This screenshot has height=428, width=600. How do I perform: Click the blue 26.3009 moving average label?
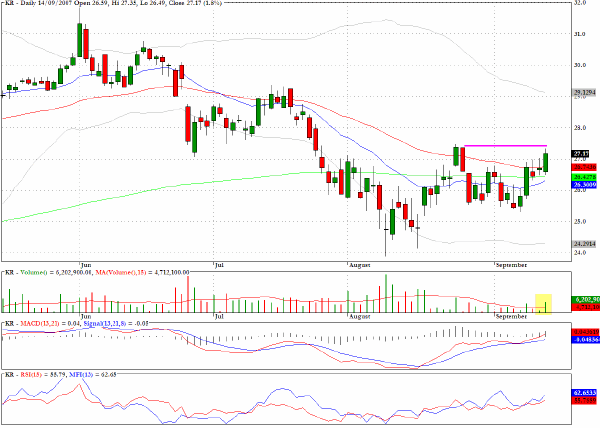click(585, 185)
